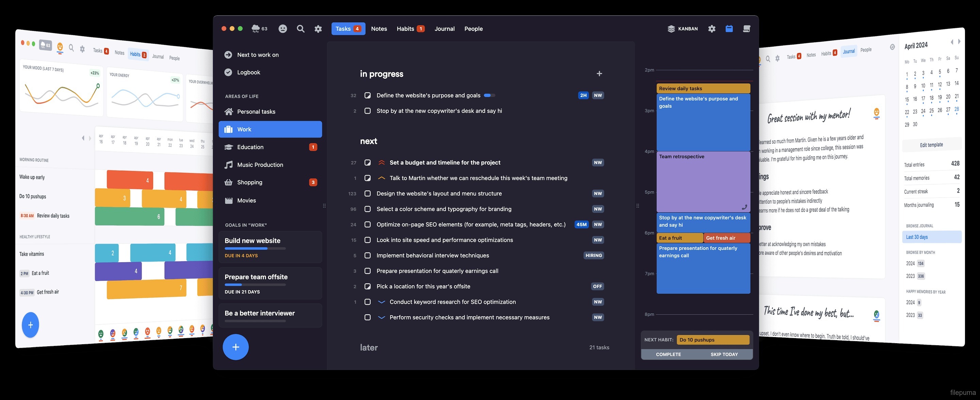This screenshot has width=980, height=400.
Task: Switch to the Notes tab
Action: (379, 29)
